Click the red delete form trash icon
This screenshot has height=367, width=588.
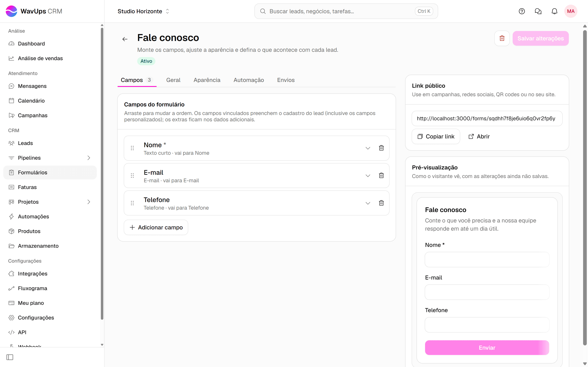pos(502,38)
